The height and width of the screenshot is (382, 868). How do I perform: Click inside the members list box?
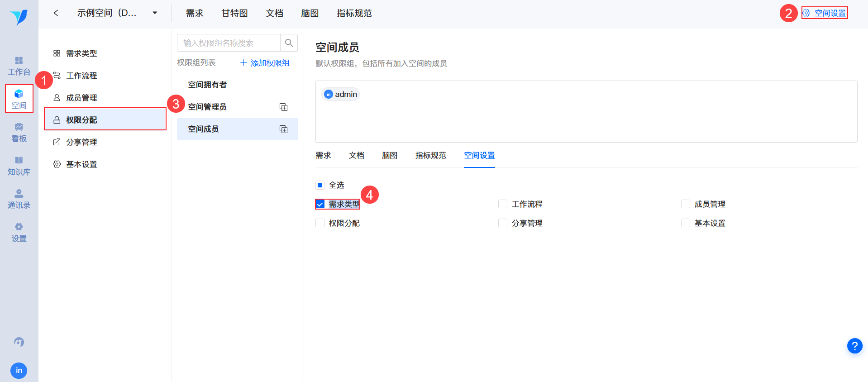point(586,111)
